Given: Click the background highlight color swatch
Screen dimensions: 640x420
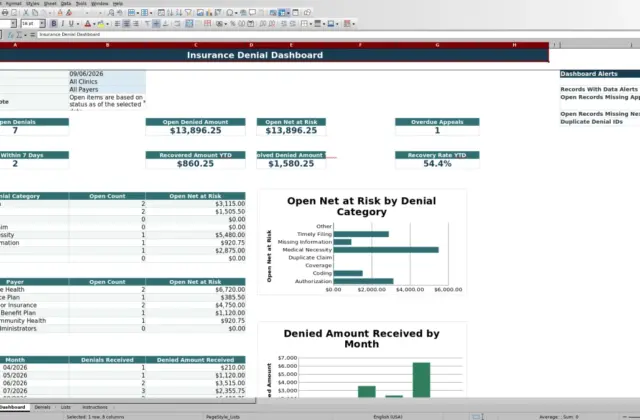Looking at the screenshot, I should pos(100,24).
